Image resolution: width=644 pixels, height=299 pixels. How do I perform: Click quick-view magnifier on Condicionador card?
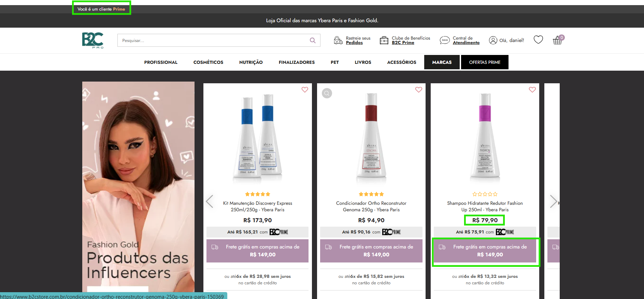(x=327, y=93)
